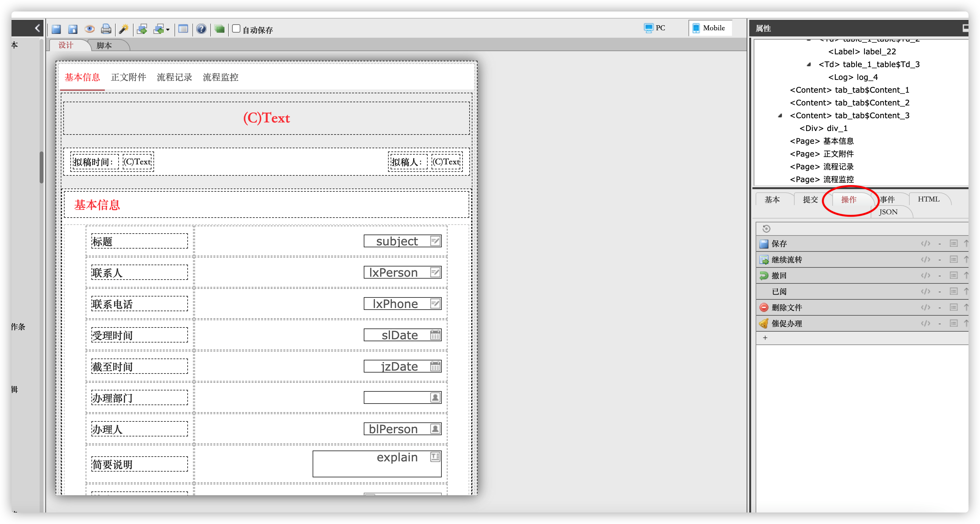Click the window icon with right green arrow
Viewport: 980px width, 524px height.
coord(142,29)
